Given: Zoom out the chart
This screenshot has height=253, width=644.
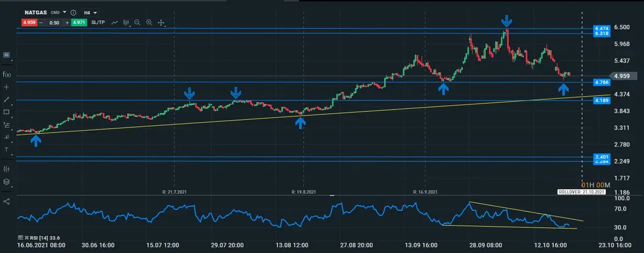Looking at the screenshot, I should 138,23.
